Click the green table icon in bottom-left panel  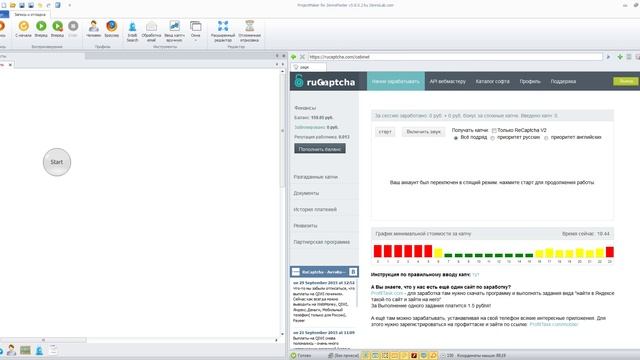point(25,350)
